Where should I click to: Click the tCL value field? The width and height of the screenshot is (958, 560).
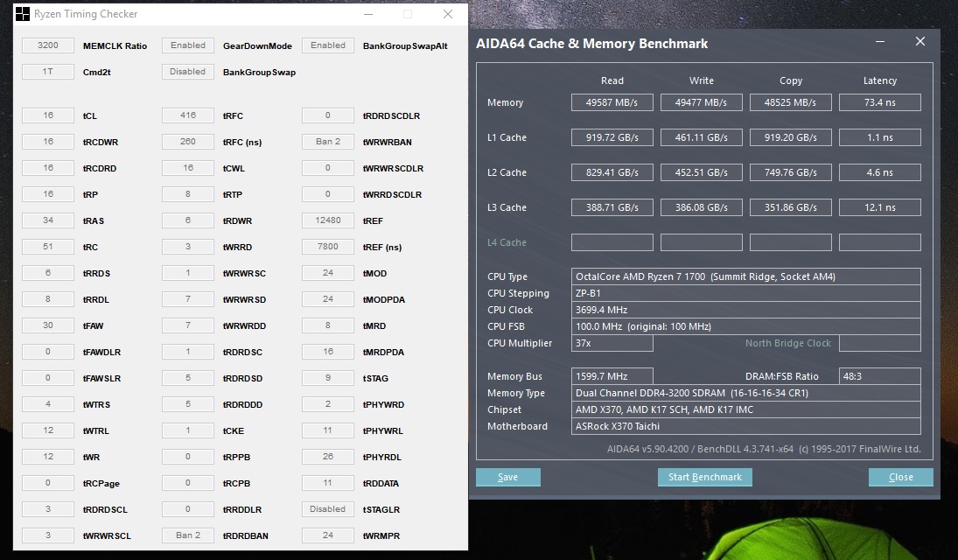[47, 115]
